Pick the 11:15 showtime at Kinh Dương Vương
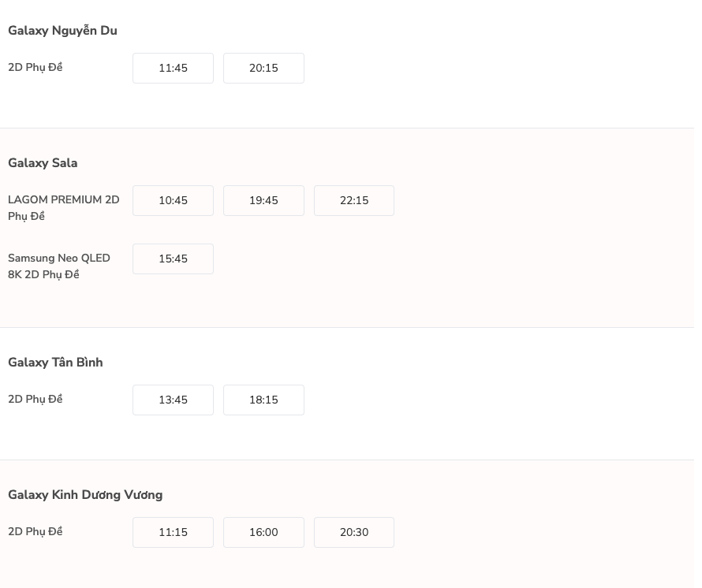Viewport: 702px width, 588px height. 173,532
